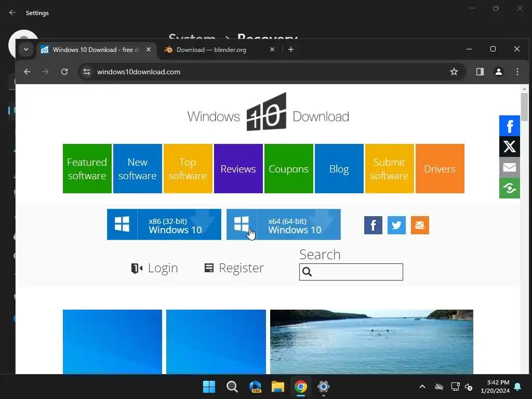Open Chrome profile icon
This screenshot has width=532, height=399.
pyautogui.click(x=499, y=72)
